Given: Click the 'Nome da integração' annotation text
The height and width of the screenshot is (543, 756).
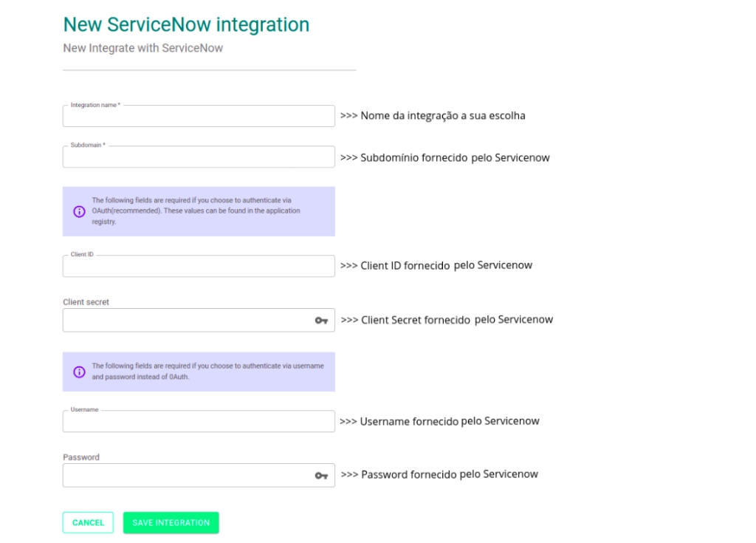Looking at the screenshot, I should click(x=433, y=116).
